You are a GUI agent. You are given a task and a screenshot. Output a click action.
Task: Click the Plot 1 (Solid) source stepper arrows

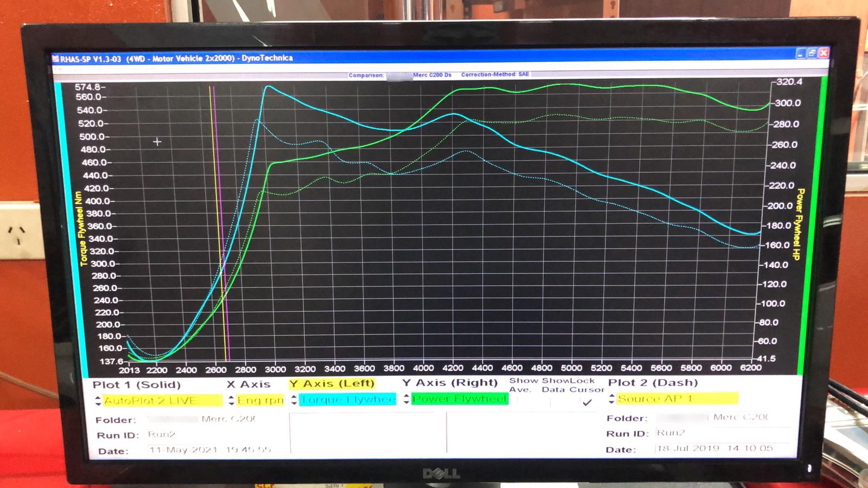point(98,401)
